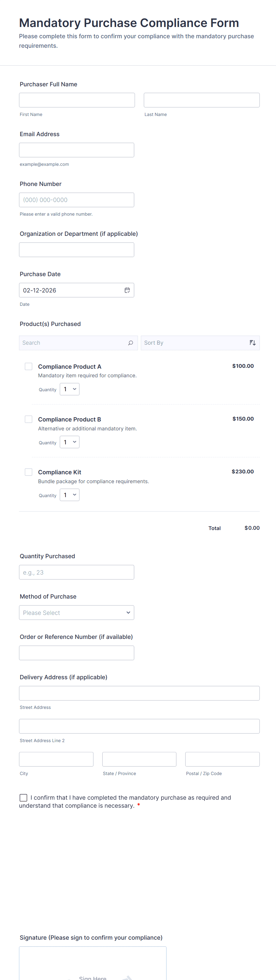Check the Compliance Product B checkbox
Image resolution: width=276 pixels, height=980 pixels.
coord(28,419)
